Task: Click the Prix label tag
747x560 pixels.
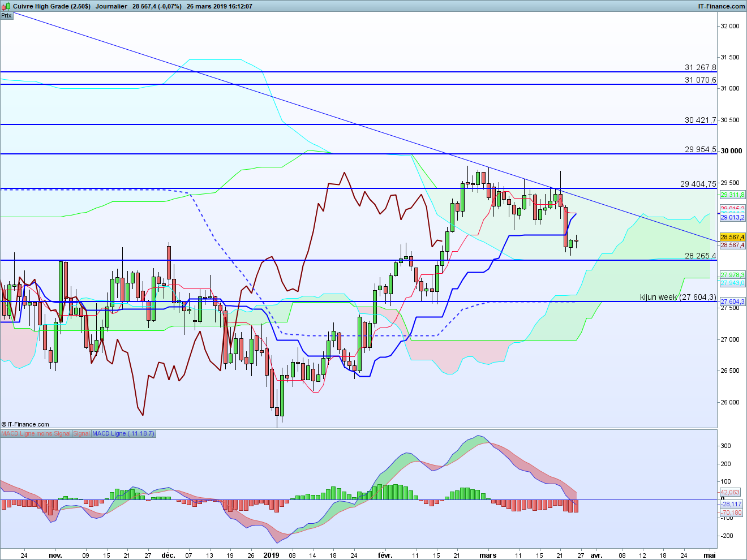Action: coord(6,15)
